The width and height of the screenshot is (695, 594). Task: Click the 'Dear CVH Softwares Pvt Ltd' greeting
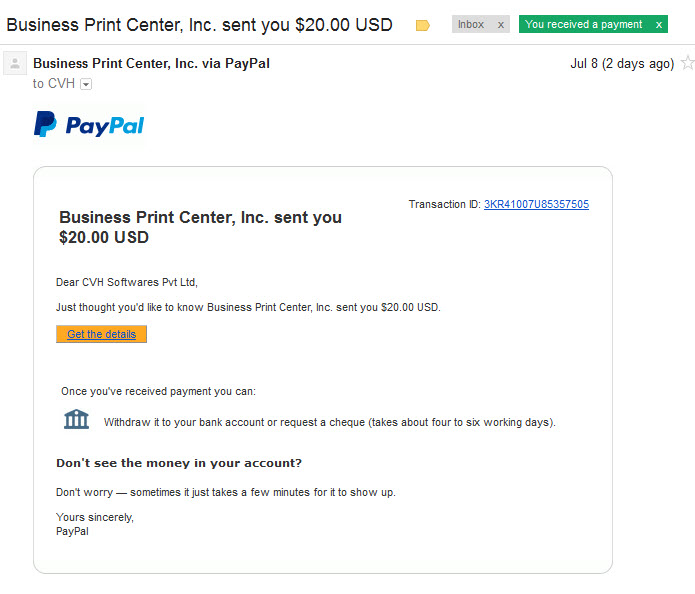tap(127, 282)
